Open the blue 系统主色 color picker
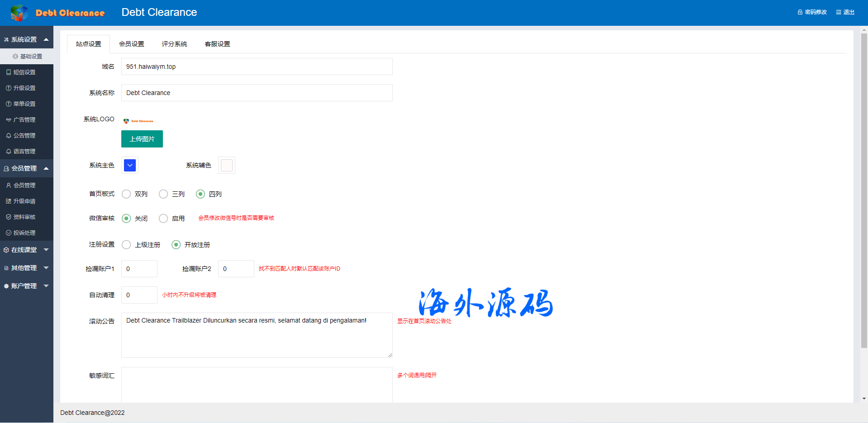 130,166
